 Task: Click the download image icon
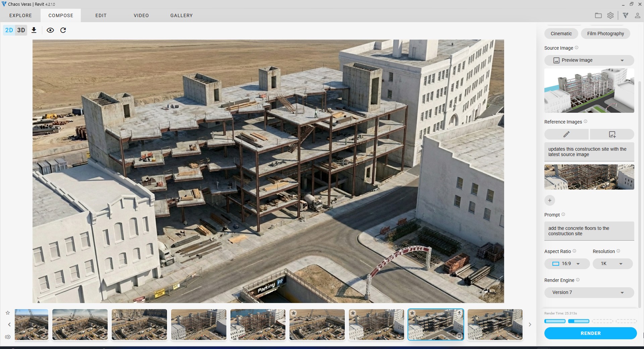(x=34, y=30)
